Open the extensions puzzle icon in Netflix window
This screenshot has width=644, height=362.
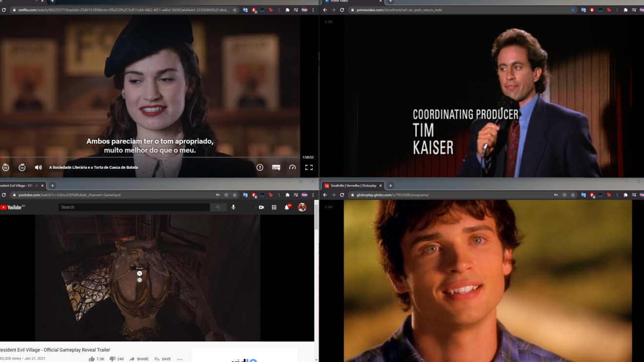pyautogui.click(x=287, y=10)
